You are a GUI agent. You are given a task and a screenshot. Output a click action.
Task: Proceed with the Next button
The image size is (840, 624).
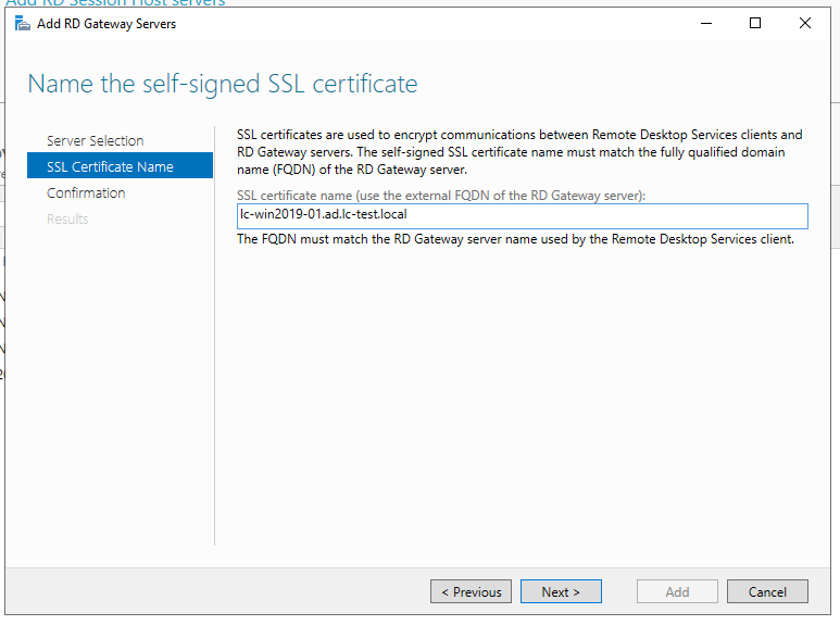point(560,592)
